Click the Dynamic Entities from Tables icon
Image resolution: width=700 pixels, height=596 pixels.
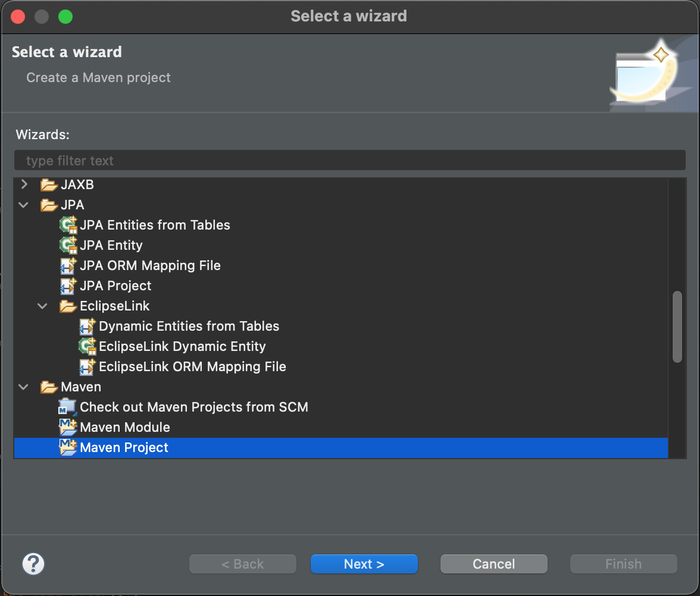[x=87, y=326]
